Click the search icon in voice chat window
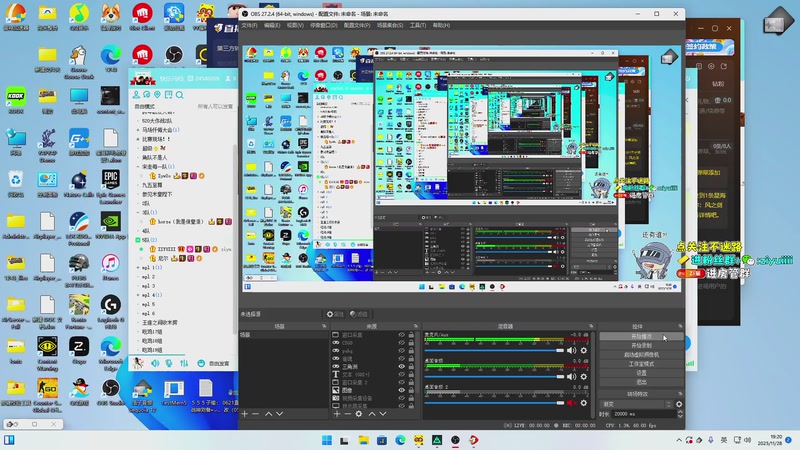 (180, 95)
